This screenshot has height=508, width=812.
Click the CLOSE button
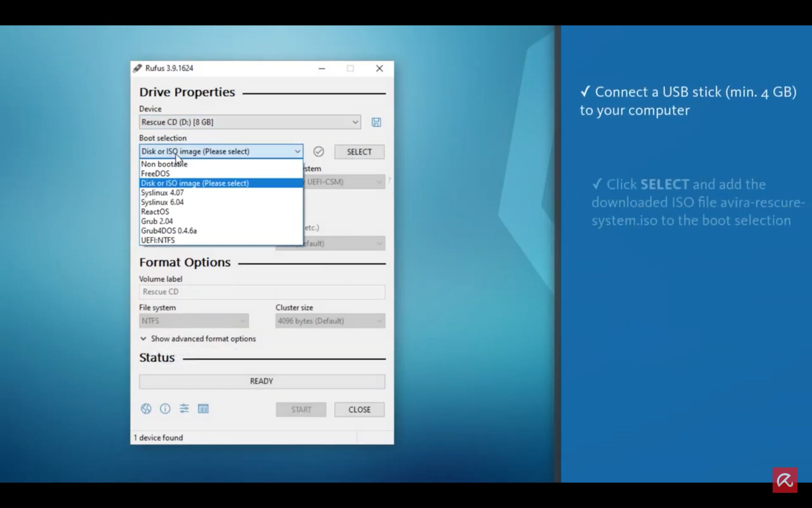[359, 410]
